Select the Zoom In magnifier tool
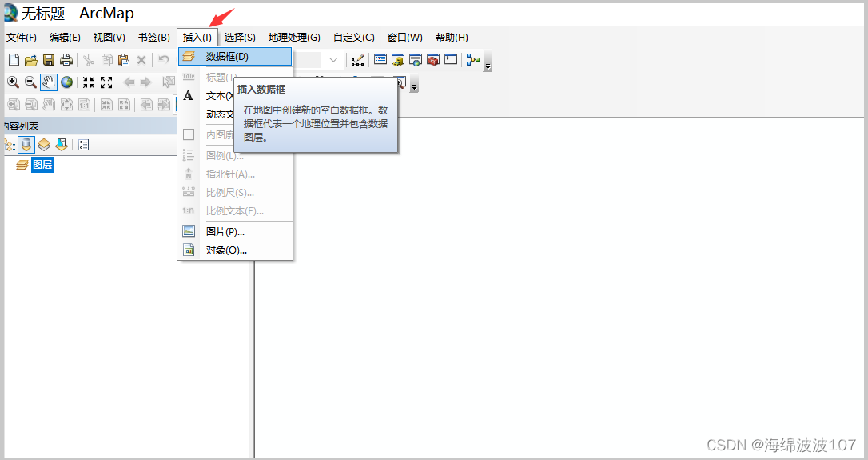This screenshot has height=460, width=868. [14, 82]
